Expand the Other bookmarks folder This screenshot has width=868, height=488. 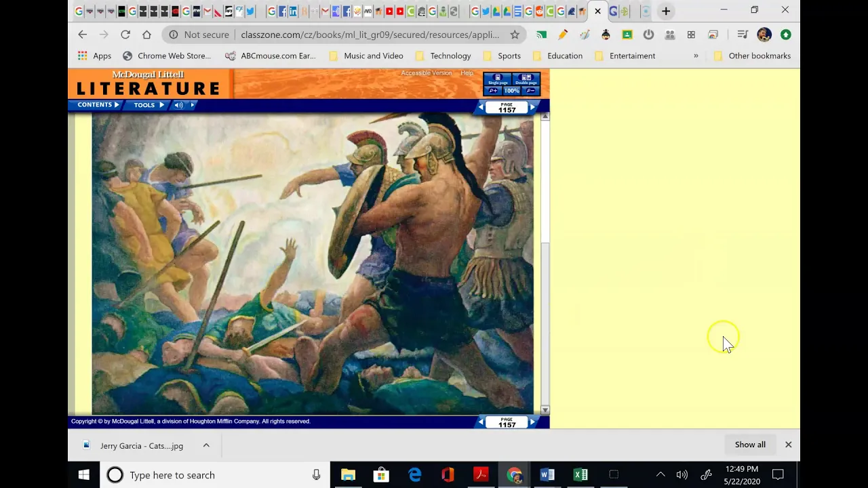pyautogui.click(x=752, y=56)
